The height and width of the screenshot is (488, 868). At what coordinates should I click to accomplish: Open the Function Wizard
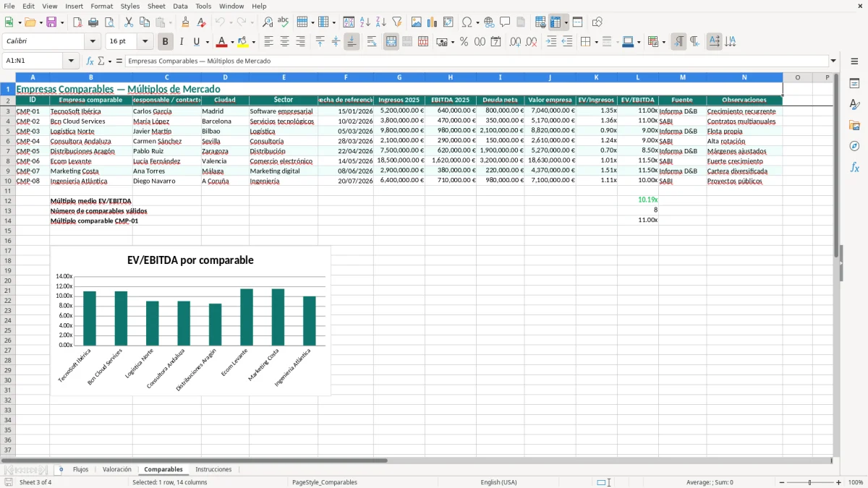[90, 61]
